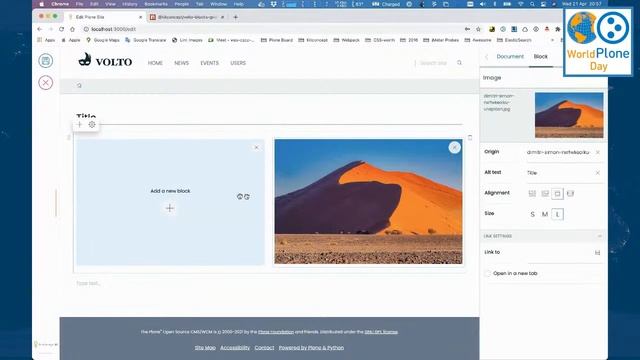
Task: Open the Bookmarks menu in the menu bar
Action: click(156, 4)
